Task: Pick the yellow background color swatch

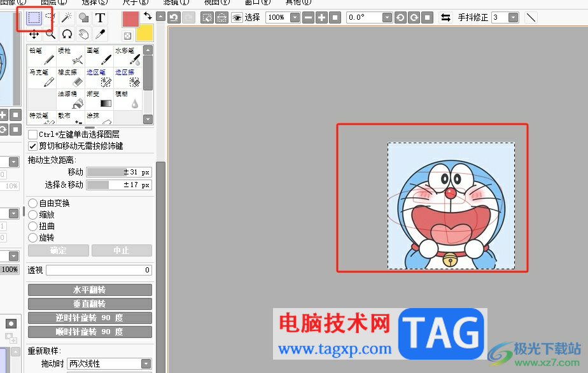Action: pyautogui.click(x=144, y=33)
